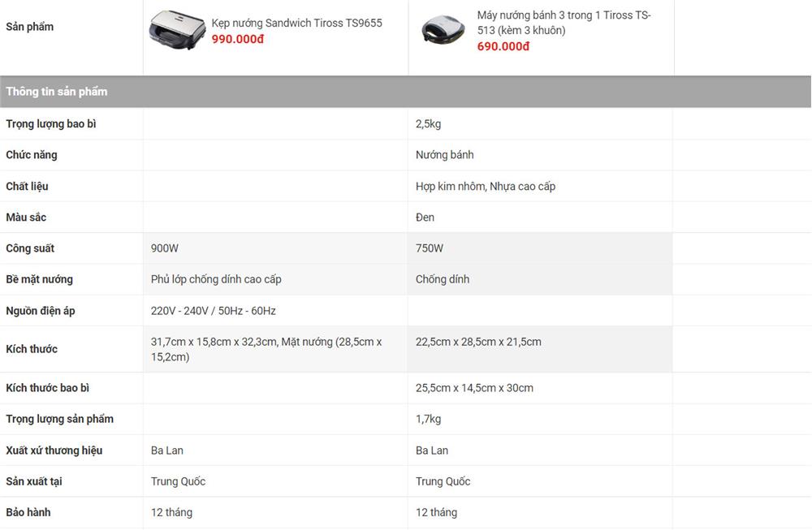Click the Bảo hành row label
The width and height of the screenshot is (812, 530).
28,512
